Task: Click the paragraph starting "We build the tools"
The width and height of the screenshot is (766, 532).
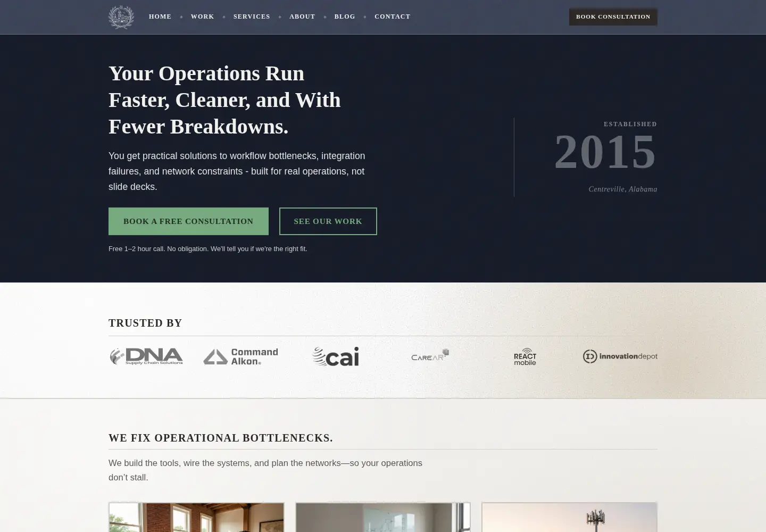Action: point(265,470)
